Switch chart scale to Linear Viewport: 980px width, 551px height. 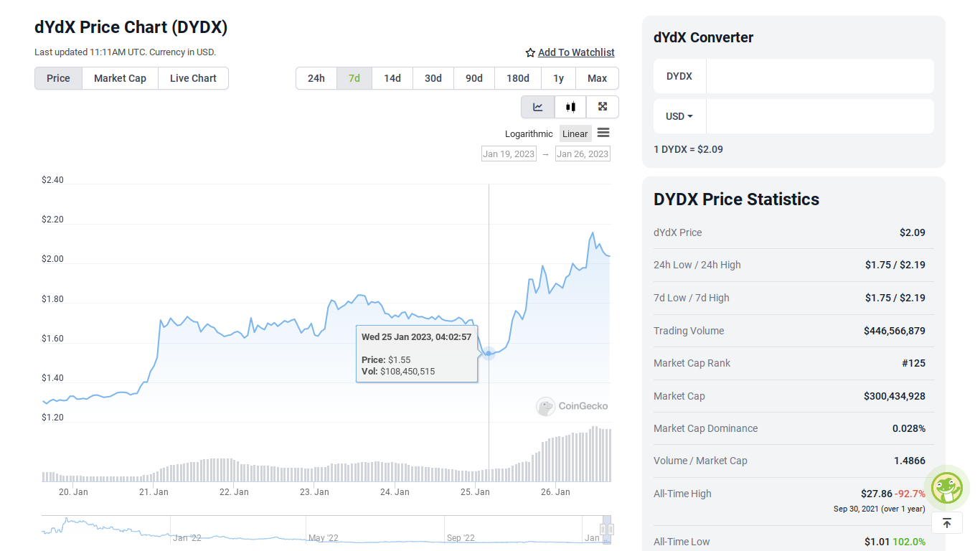click(575, 134)
